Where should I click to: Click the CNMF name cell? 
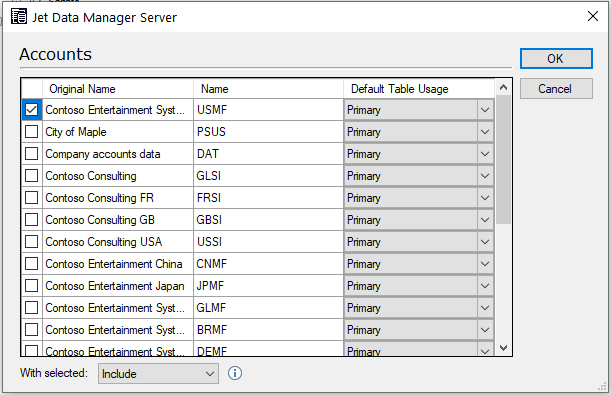pyautogui.click(x=268, y=264)
